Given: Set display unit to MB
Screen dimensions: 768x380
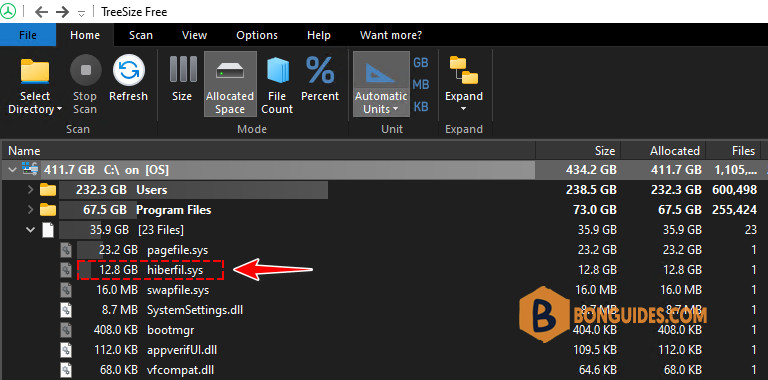Looking at the screenshot, I should [x=421, y=85].
